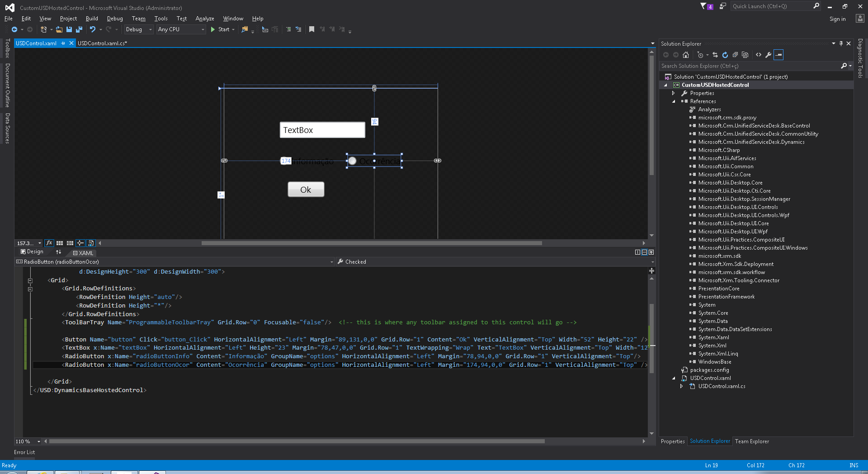Viewport: 868px width, 474px height.
Task: Toggle the designer effects fx button
Action: (49, 243)
